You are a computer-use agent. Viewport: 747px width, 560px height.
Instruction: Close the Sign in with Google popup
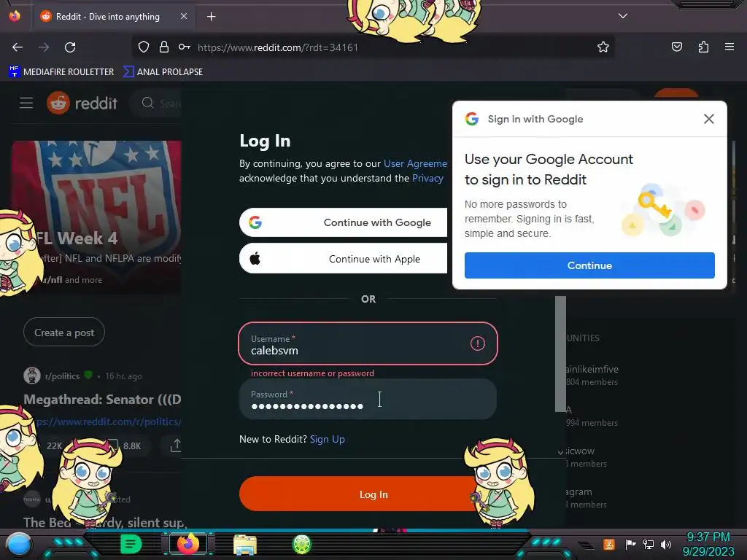click(x=709, y=119)
